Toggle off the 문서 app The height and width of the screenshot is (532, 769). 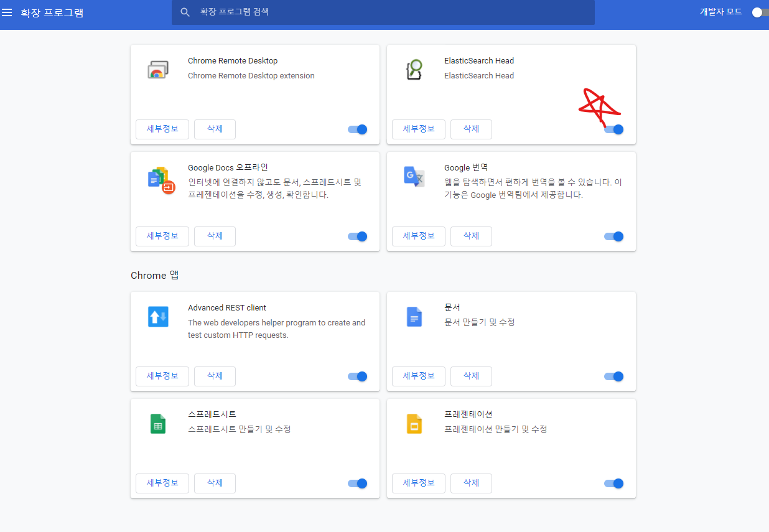pyautogui.click(x=614, y=376)
